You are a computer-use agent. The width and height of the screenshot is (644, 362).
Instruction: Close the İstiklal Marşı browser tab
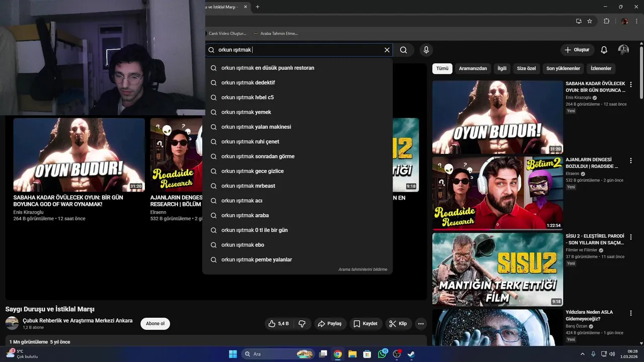(x=246, y=7)
